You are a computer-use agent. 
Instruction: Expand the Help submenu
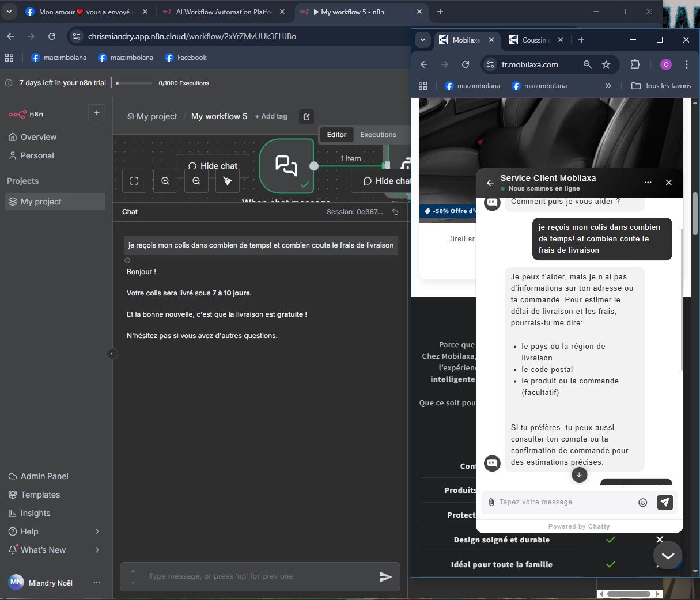(x=97, y=531)
